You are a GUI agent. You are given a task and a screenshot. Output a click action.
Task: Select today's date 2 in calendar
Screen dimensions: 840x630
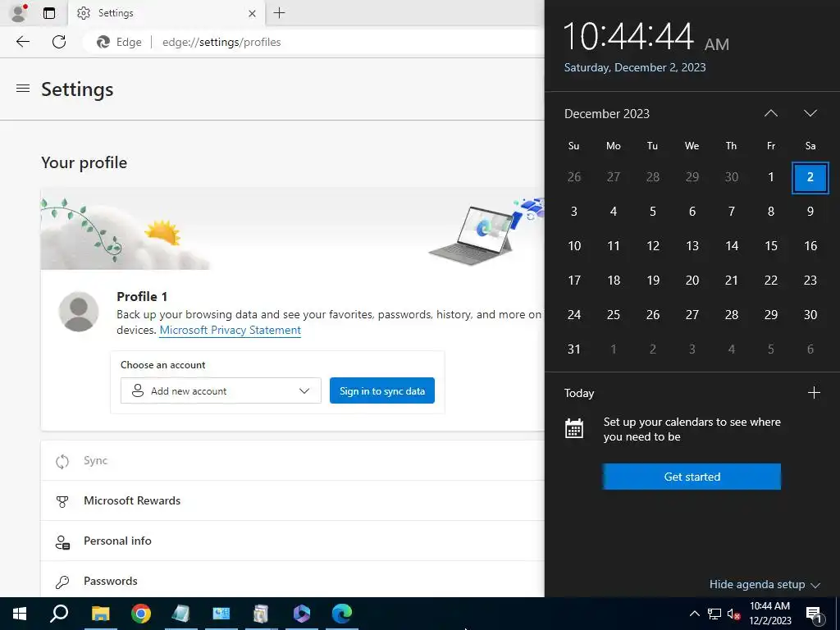810,177
